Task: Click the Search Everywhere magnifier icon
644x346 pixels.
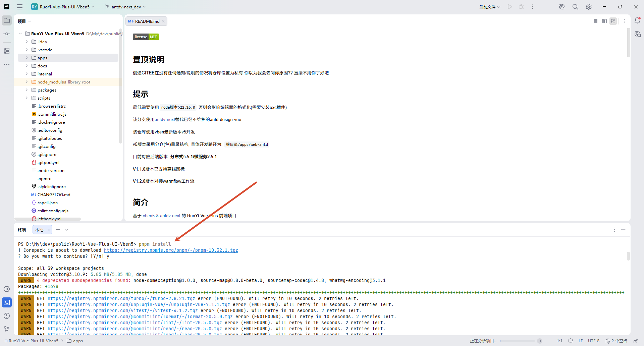Action: [x=575, y=7]
